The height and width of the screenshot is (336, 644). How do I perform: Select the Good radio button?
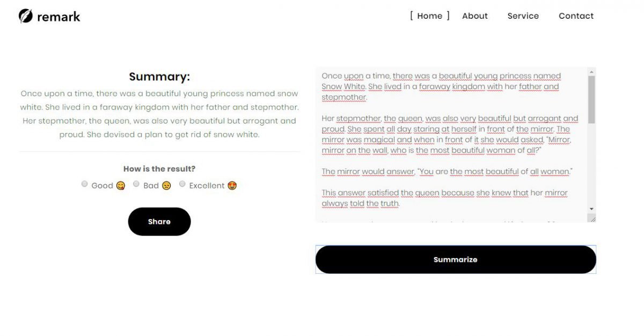click(84, 184)
